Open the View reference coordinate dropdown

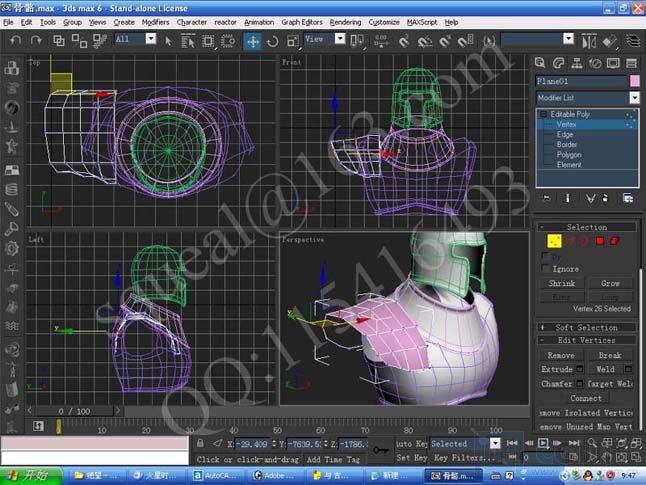pyautogui.click(x=340, y=39)
